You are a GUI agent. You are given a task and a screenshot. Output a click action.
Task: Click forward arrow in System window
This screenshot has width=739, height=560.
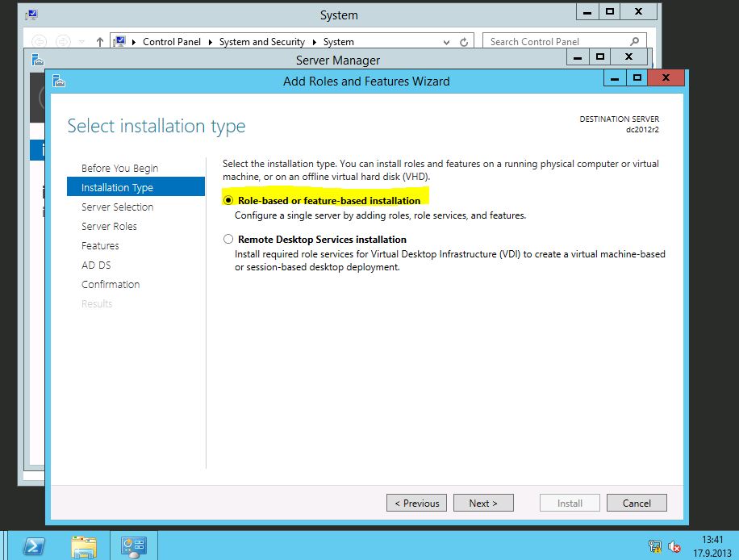[63, 42]
